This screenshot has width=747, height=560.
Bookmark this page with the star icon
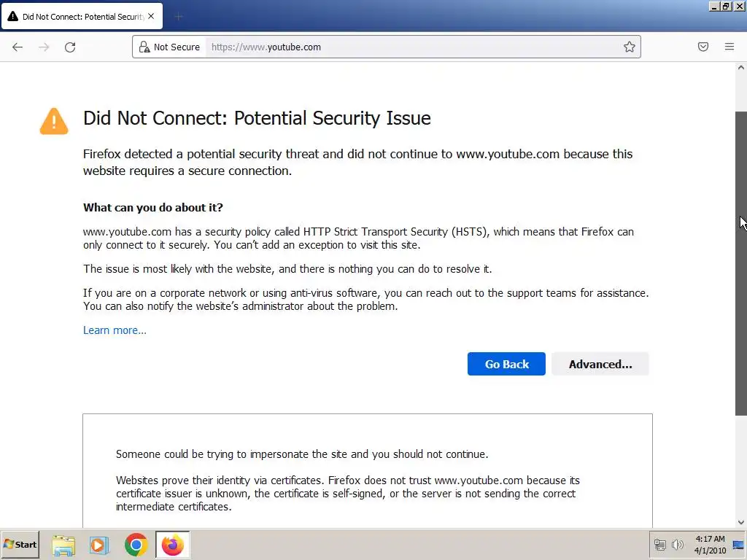(x=630, y=47)
